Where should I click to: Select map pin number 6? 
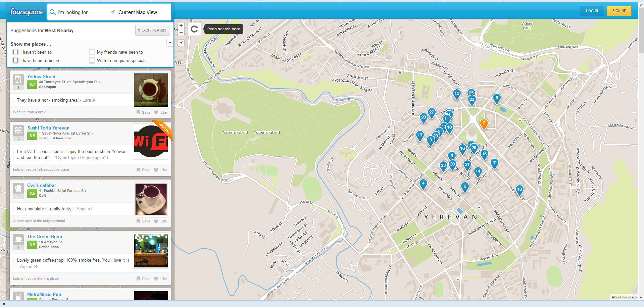pyautogui.click(x=465, y=187)
